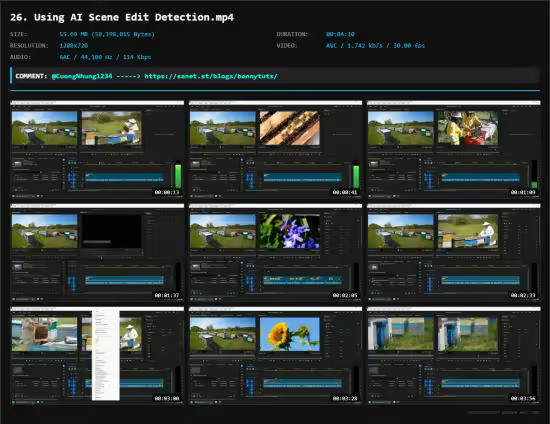Image resolution: width=550 pixels, height=424 pixels.
Task: Click yellow-suited beekeepers preview in 00:01:09 frame
Action: click(x=468, y=128)
